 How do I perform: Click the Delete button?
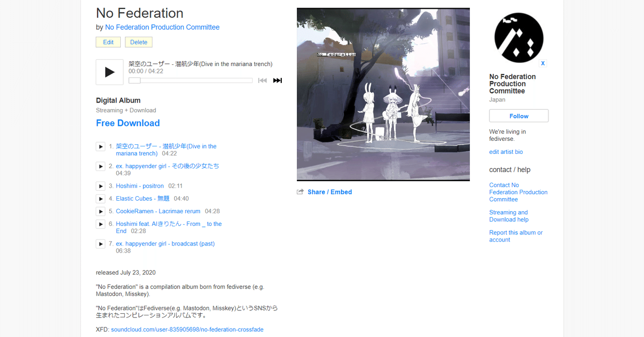[139, 42]
